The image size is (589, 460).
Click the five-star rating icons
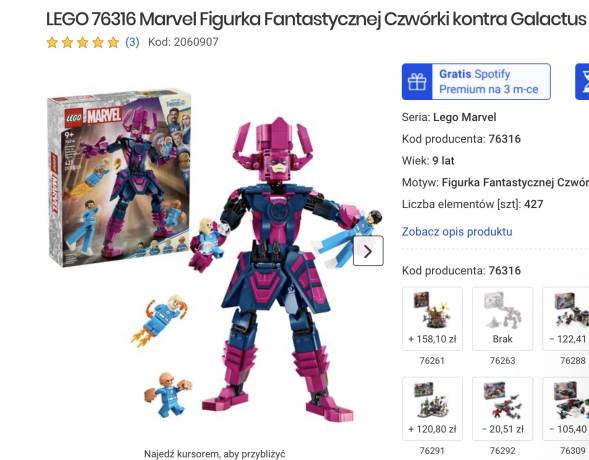[x=83, y=42]
